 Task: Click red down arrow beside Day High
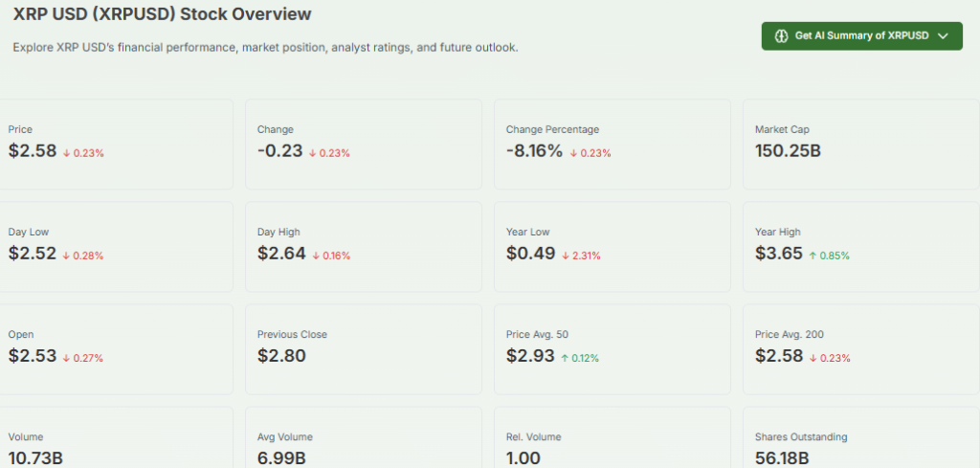click(x=316, y=256)
